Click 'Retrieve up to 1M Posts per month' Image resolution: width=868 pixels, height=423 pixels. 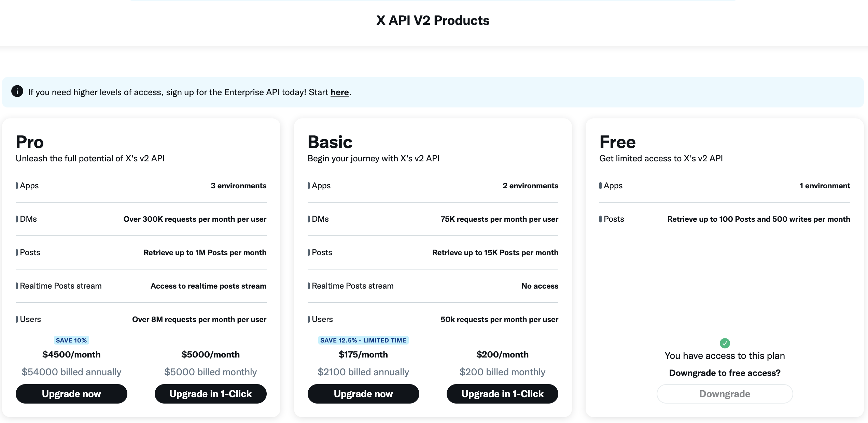click(205, 252)
